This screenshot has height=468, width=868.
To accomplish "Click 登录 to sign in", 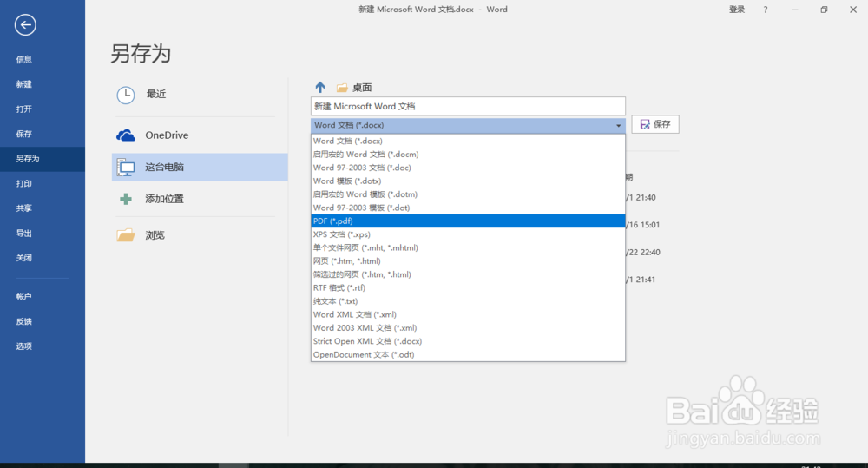I will [x=737, y=10].
